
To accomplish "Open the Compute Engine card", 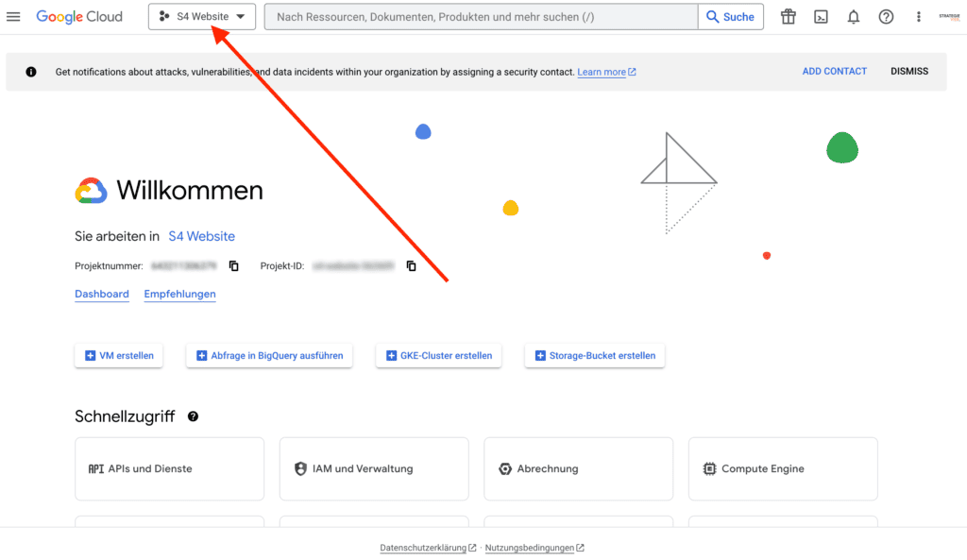I will (x=783, y=468).
